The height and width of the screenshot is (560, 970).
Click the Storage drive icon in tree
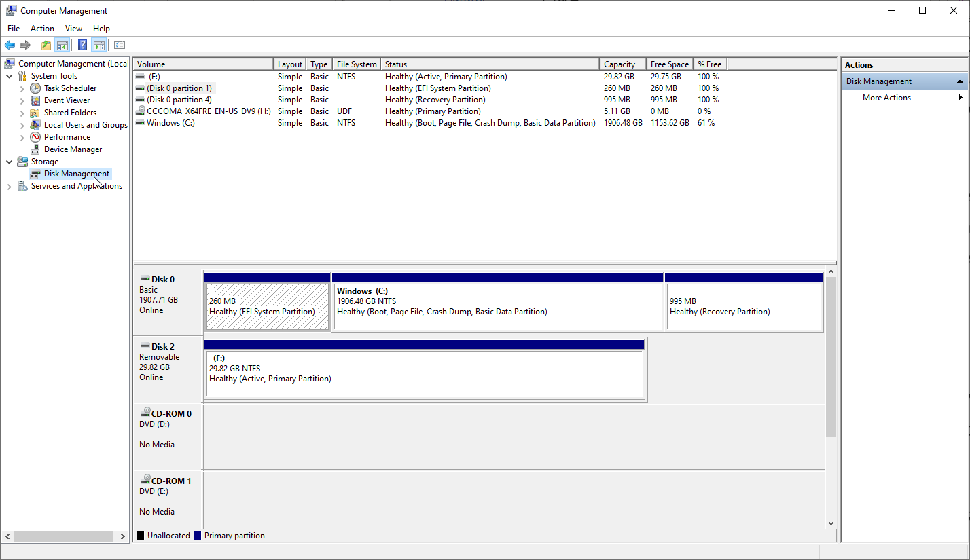[22, 162]
